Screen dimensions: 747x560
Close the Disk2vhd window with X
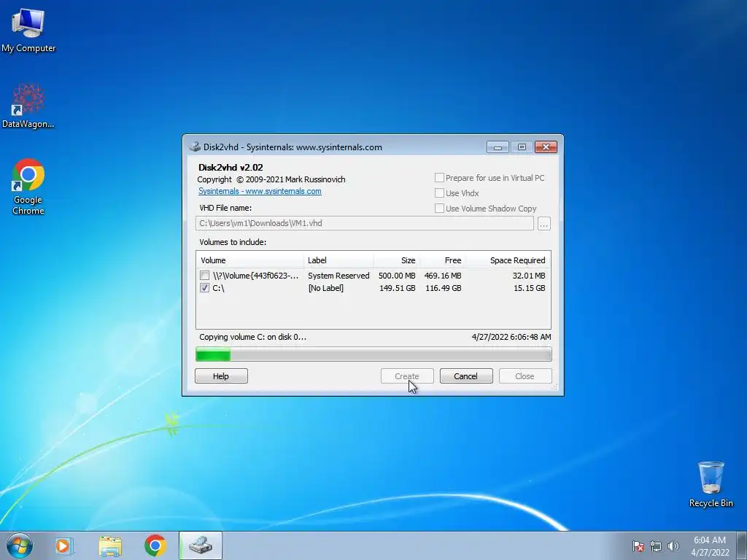click(x=546, y=147)
